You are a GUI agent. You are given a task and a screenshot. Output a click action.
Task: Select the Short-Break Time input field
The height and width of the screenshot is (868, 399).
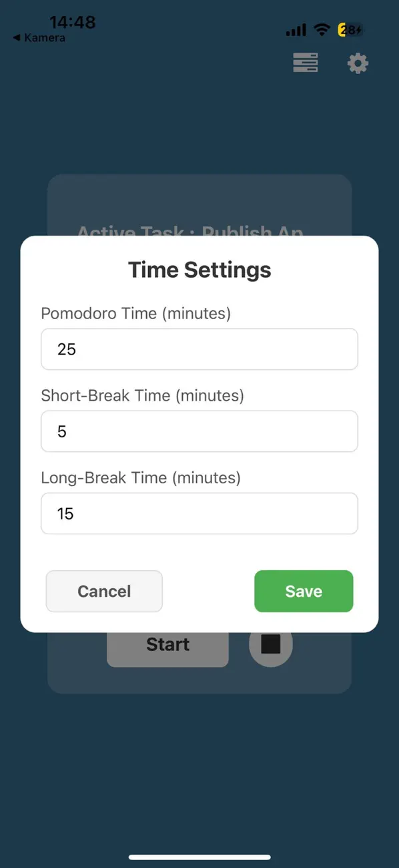point(199,431)
